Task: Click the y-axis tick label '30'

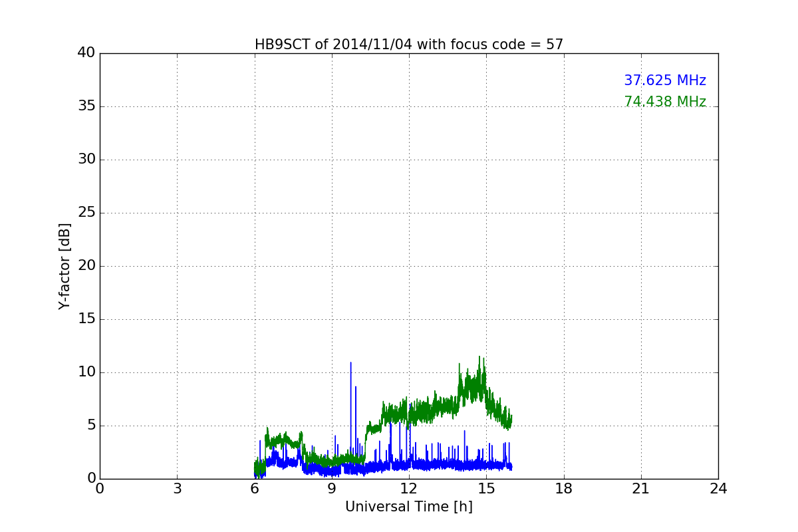Action: coord(86,160)
